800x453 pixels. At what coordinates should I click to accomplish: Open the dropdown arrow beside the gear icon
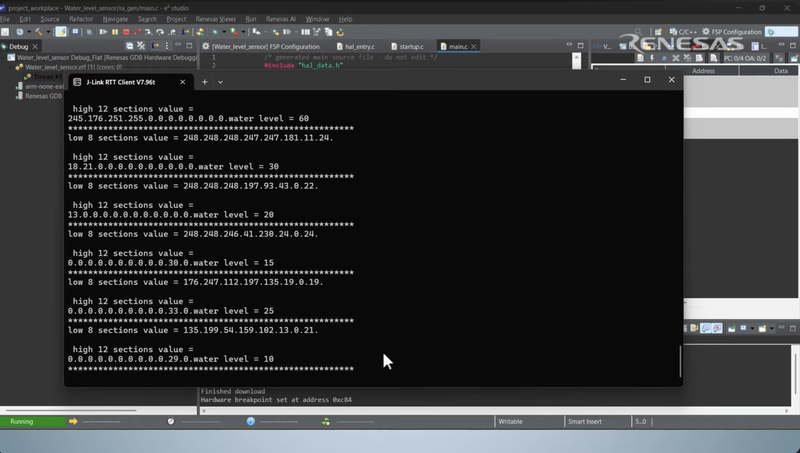29,32
